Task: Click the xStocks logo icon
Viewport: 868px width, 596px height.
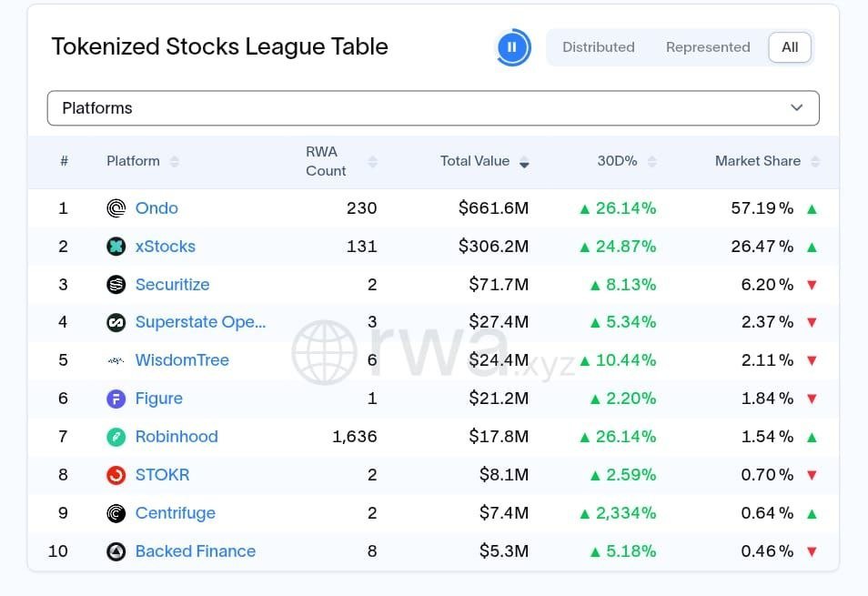Action: (x=116, y=247)
